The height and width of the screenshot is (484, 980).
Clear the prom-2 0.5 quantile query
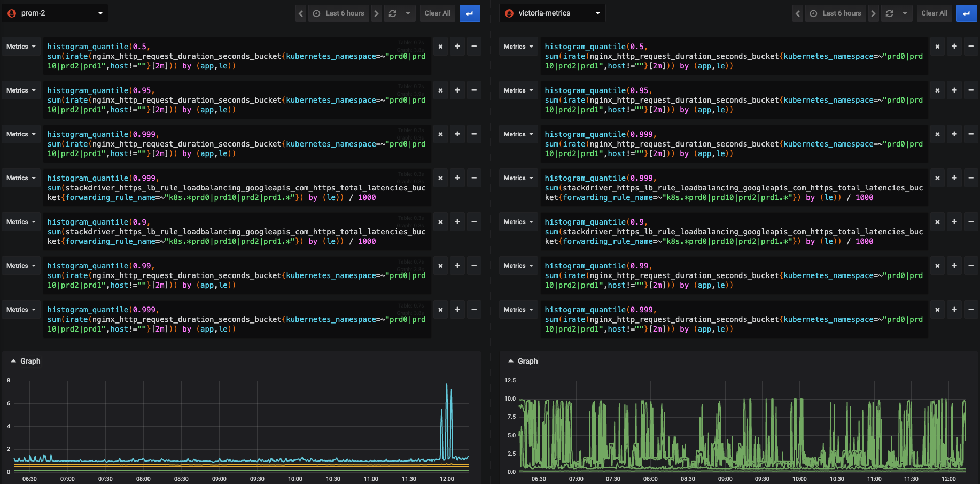tap(440, 47)
